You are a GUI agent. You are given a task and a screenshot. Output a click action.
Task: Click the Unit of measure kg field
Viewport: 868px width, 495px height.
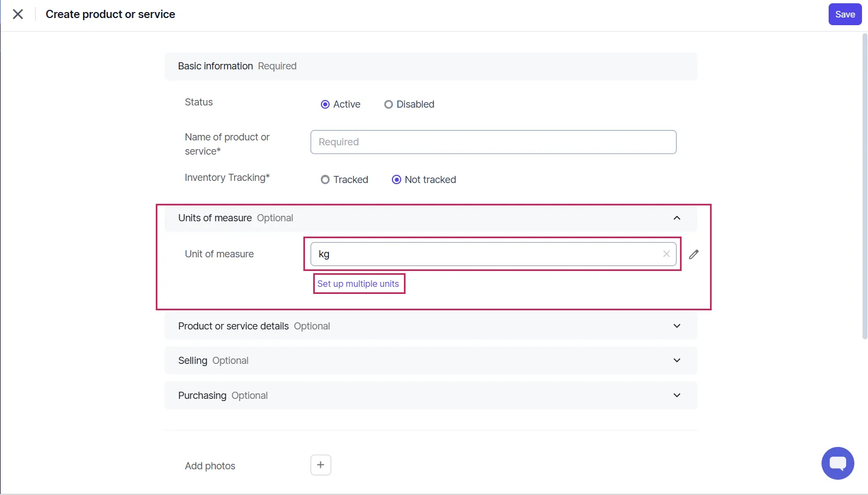tap(486, 254)
